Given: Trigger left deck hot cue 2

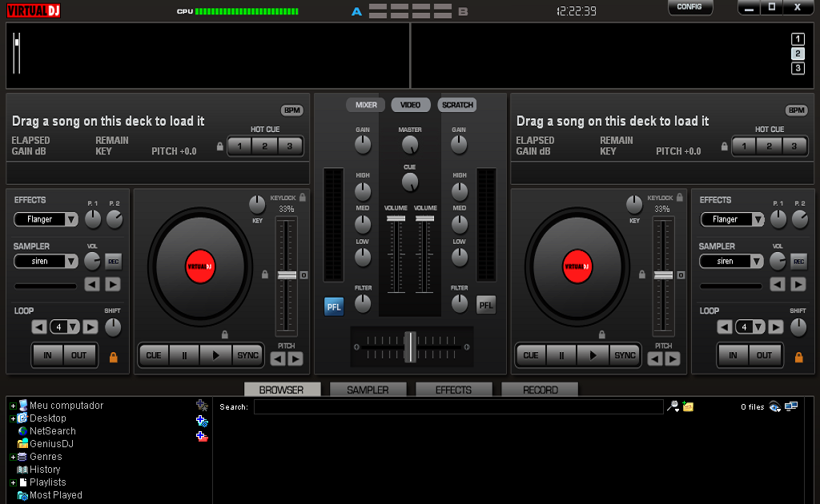Looking at the screenshot, I should (264, 146).
